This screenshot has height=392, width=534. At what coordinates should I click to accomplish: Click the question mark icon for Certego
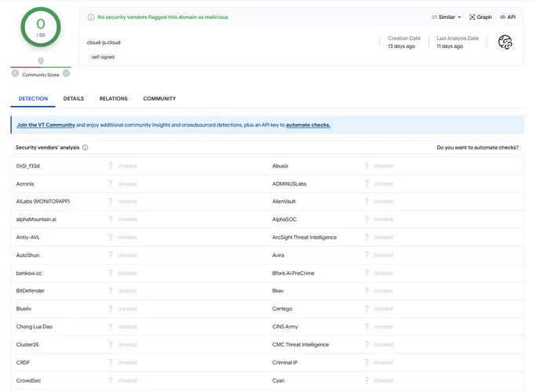point(367,309)
